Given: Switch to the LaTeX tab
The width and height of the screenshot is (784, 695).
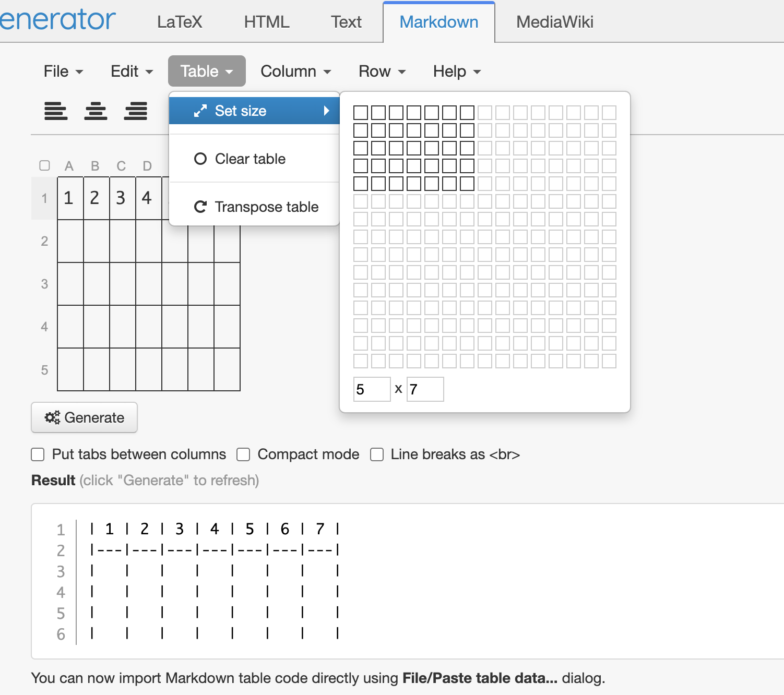Looking at the screenshot, I should (180, 22).
